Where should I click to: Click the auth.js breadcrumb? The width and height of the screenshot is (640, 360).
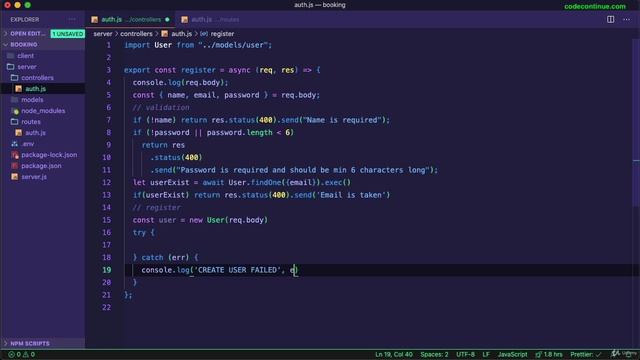tap(181, 34)
